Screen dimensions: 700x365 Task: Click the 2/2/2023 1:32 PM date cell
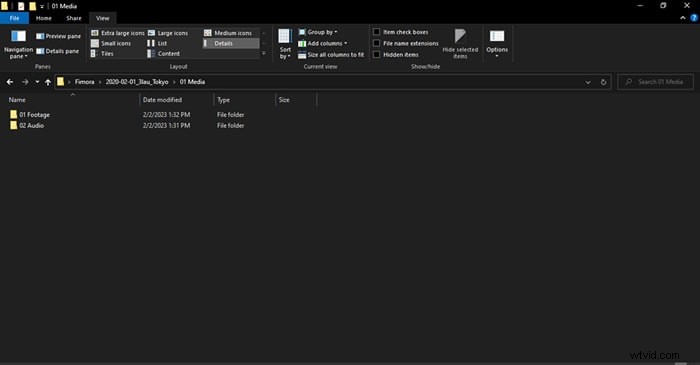167,115
